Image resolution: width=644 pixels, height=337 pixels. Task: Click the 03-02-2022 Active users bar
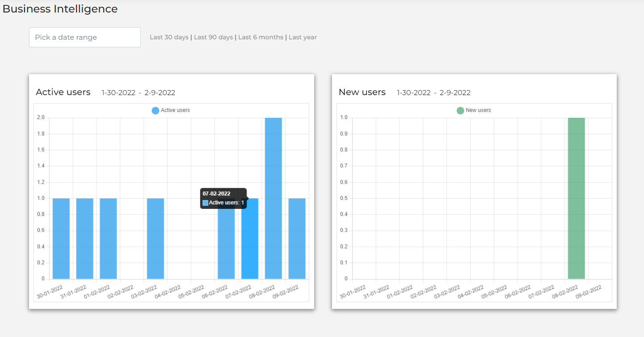[156, 238]
